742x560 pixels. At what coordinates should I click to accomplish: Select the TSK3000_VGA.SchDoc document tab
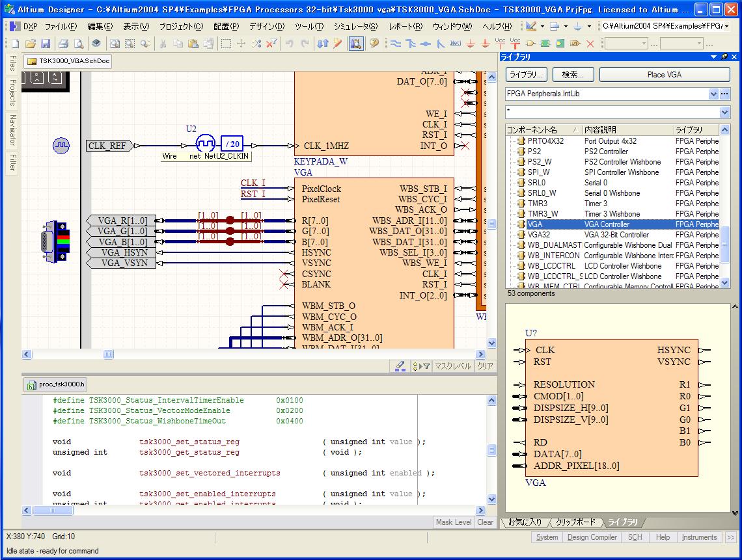tap(68, 61)
